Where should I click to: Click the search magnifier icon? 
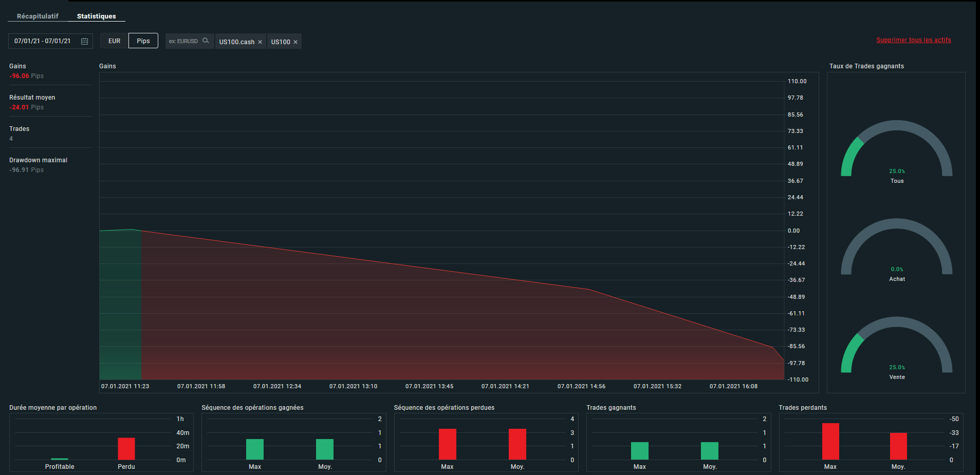point(206,41)
